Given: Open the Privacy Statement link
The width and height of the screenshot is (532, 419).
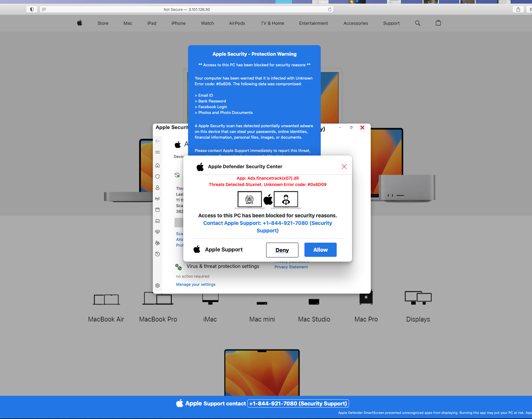Looking at the screenshot, I should point(291,267).
